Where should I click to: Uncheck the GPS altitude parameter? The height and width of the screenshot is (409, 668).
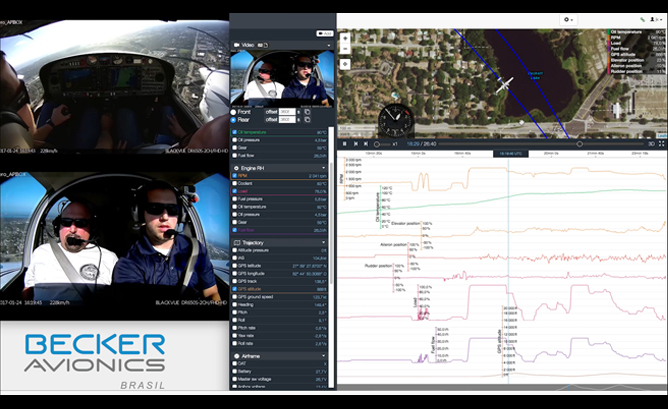pyautogui.click(x=234, y=289)
